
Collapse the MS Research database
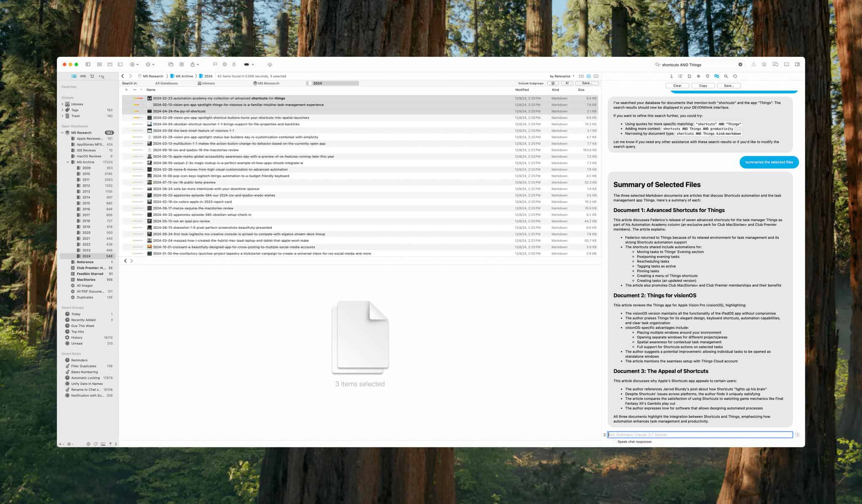[x=62, y=133]
